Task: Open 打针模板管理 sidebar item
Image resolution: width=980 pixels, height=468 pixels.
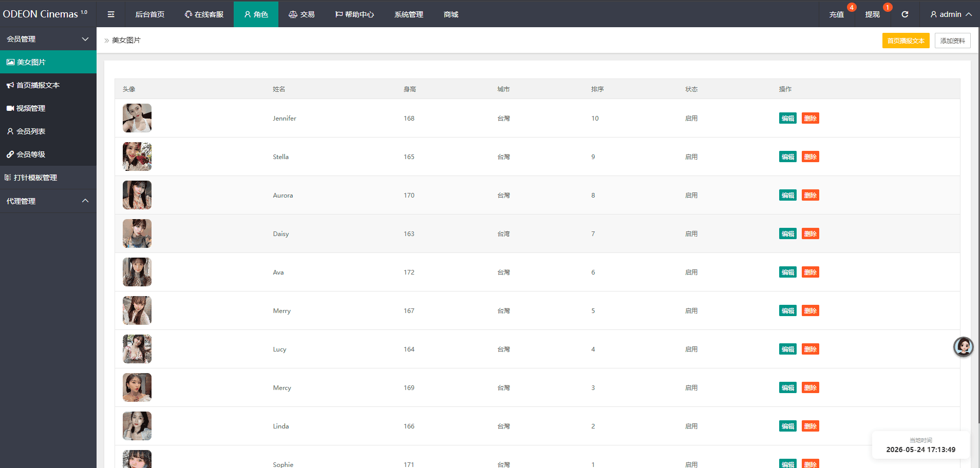Action: [x=48, y=178]
